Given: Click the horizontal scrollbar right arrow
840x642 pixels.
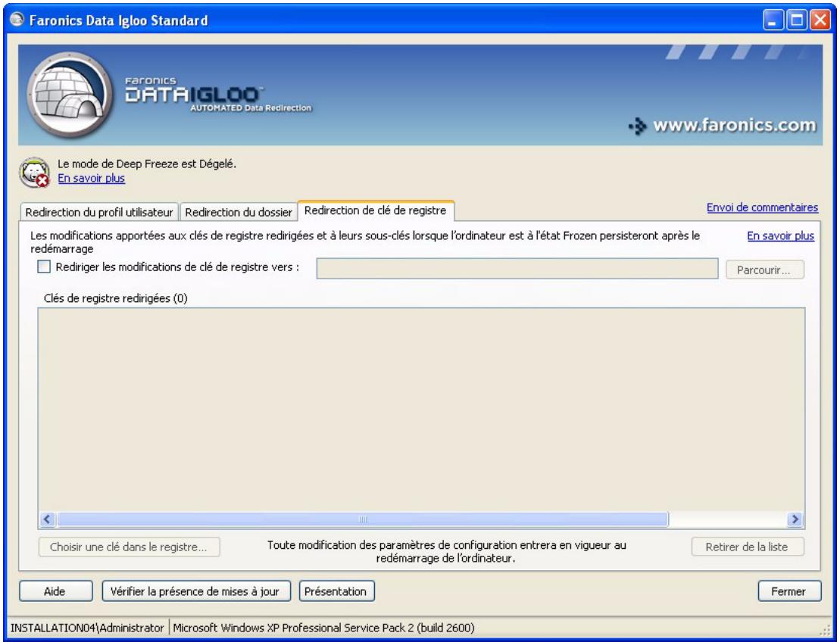Looking at the screenshot, I should [x=795, y=519].
